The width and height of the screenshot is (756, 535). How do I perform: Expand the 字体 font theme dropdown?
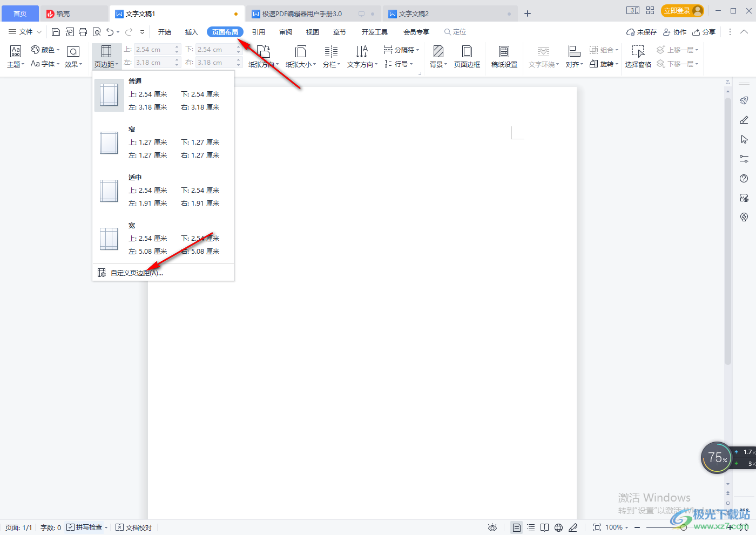[45, 64]
